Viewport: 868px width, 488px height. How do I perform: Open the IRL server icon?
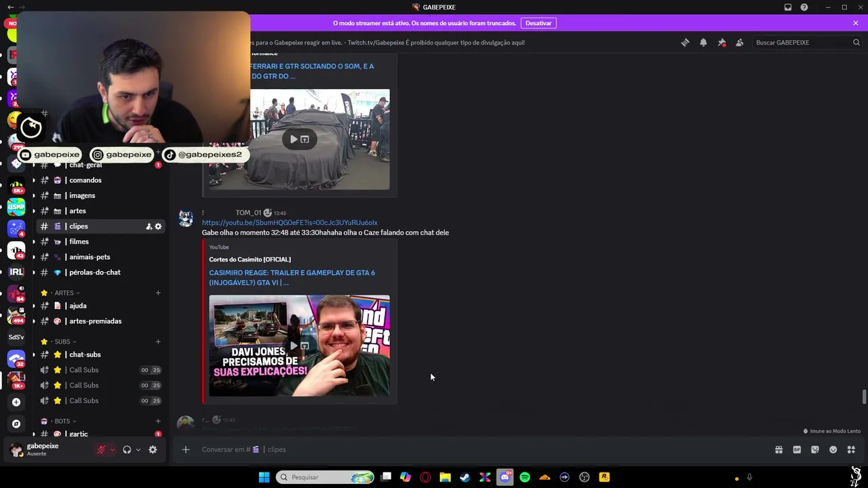click(x=16, y=272)
